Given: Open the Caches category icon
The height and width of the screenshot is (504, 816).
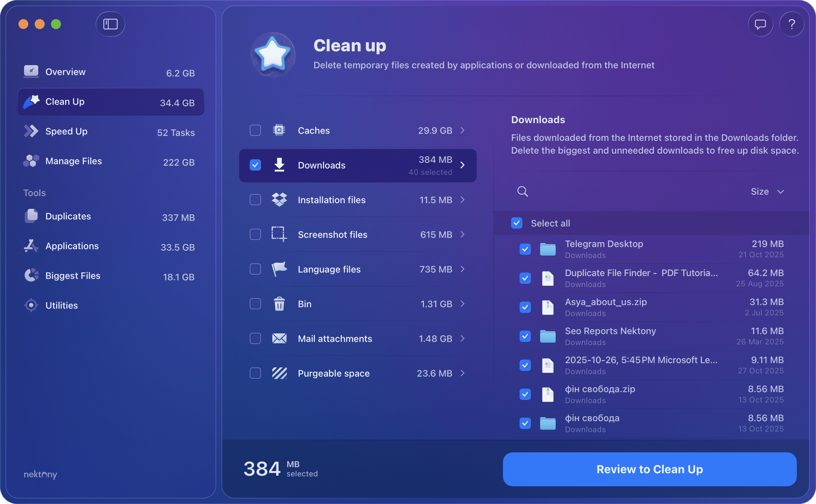Looking at the screenshot, I should [279, 130].
